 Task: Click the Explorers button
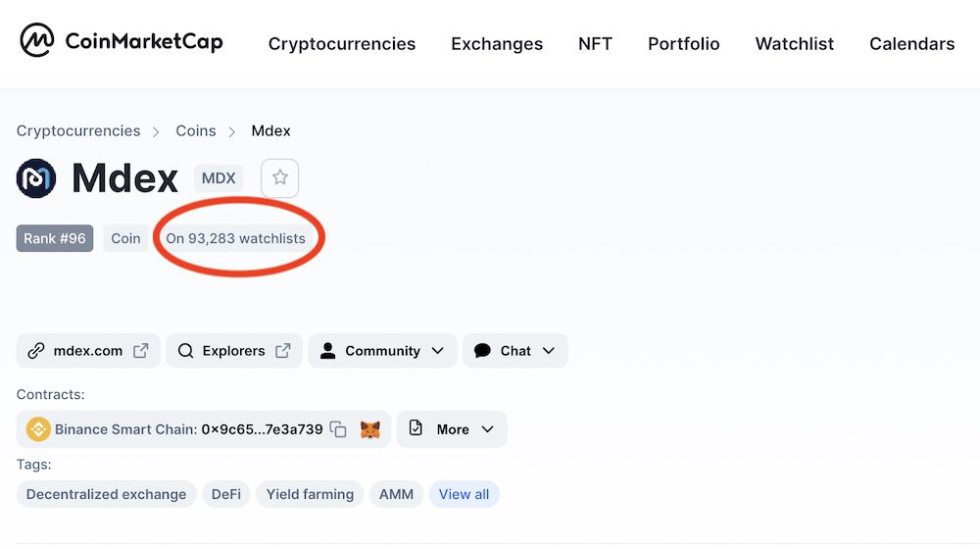pos(233,351)
